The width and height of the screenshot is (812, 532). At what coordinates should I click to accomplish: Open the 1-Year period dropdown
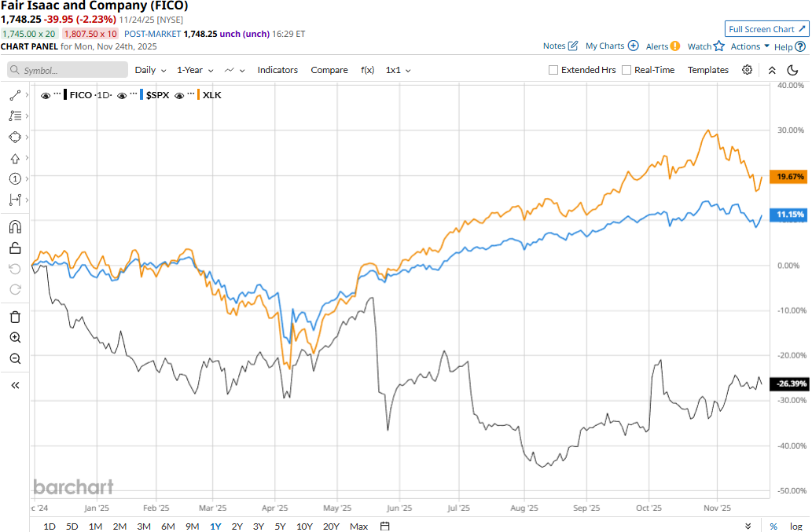pyautogui.click(x=195, y=70)
